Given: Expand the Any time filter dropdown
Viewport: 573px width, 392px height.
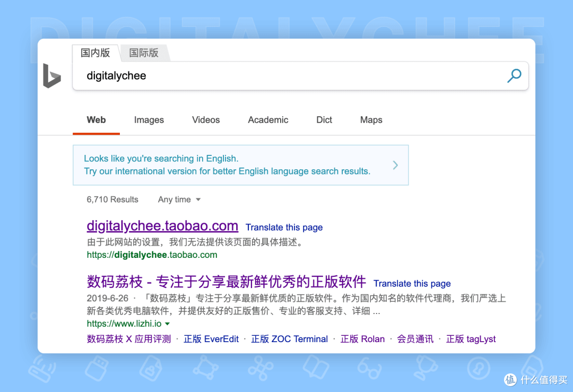Looking at the screenshot, I should (x=179, y=199).
